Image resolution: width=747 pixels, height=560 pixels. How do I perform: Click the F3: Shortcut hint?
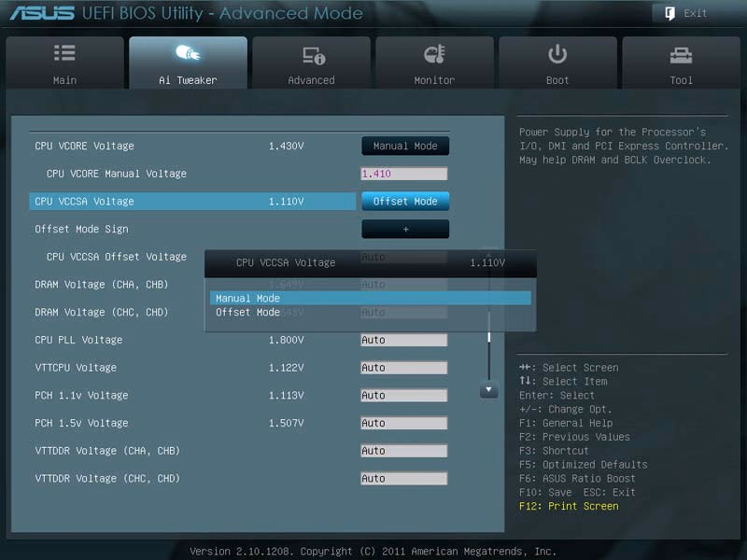click(554, 451)
